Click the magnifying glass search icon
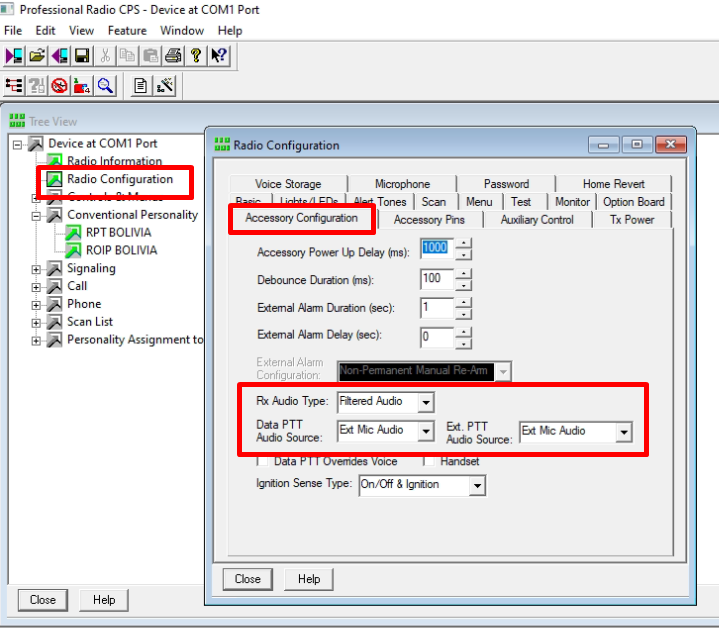This screenshot has height=628, width=719. coord(105,86)
